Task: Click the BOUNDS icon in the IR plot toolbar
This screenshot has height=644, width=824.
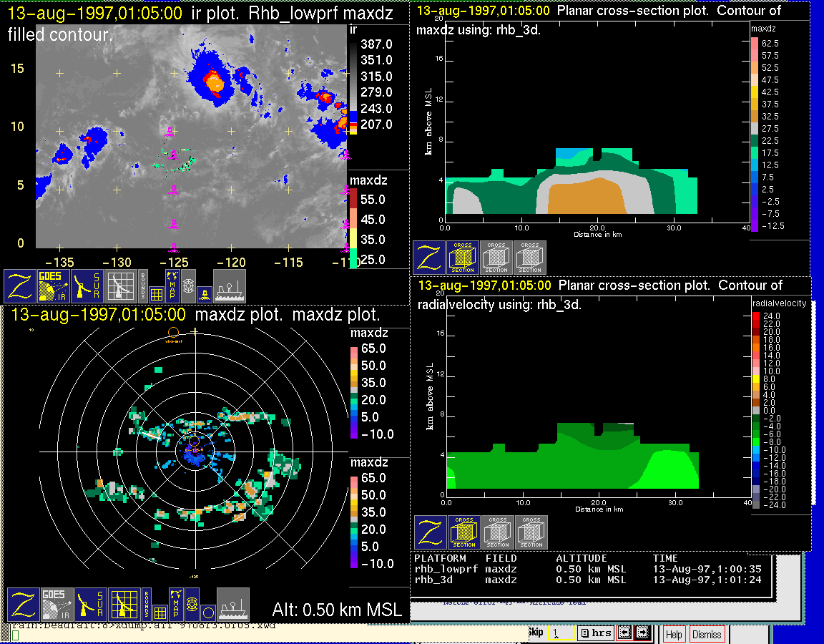Action: coord(144,286)
